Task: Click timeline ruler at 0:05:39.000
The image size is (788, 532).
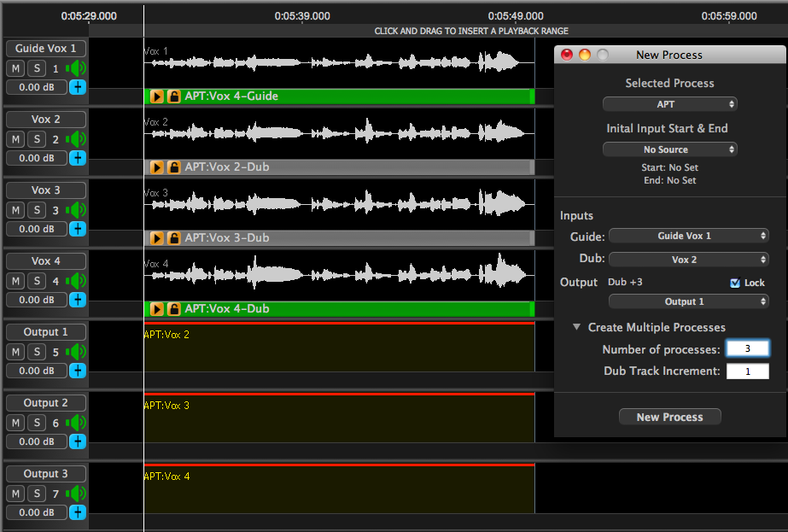Action: click(302, 16)
